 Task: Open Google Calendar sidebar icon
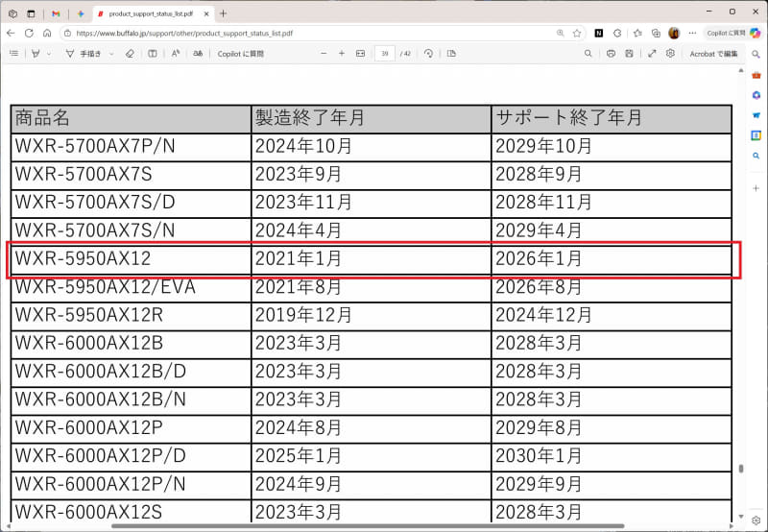pyautogui.click(x=756, y=135)
